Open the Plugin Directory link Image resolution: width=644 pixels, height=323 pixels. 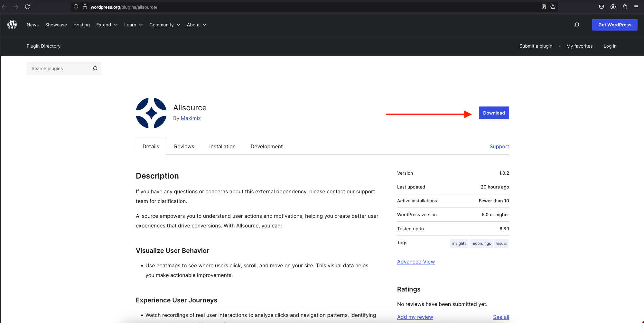[x=43, y=46]
